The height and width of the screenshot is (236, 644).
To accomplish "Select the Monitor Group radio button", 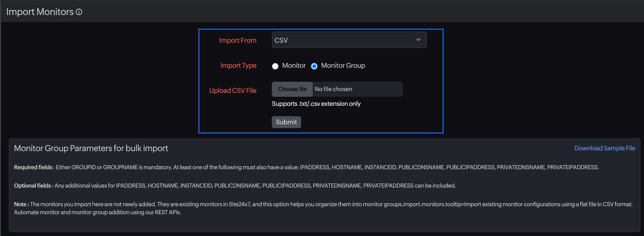I will tap(314, 66).
